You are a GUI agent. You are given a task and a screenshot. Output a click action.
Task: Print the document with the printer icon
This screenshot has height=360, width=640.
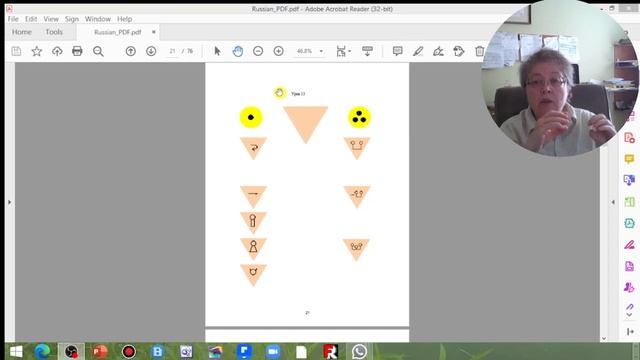click(77, 51)
